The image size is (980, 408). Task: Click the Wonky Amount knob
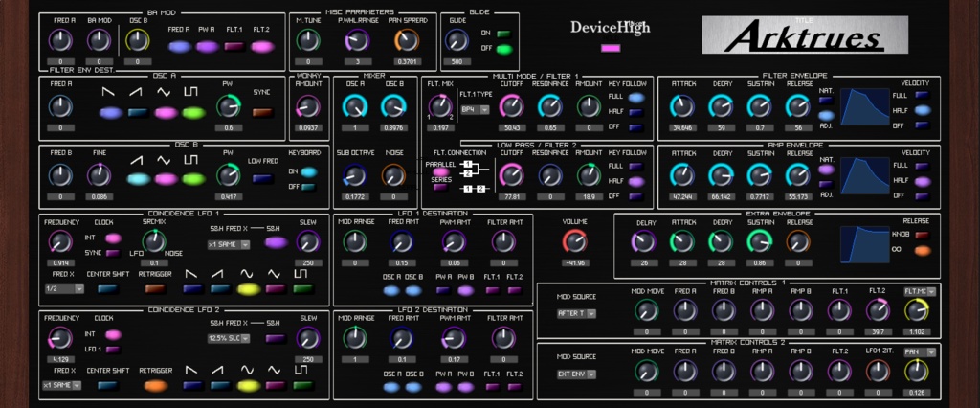[307, 107]
